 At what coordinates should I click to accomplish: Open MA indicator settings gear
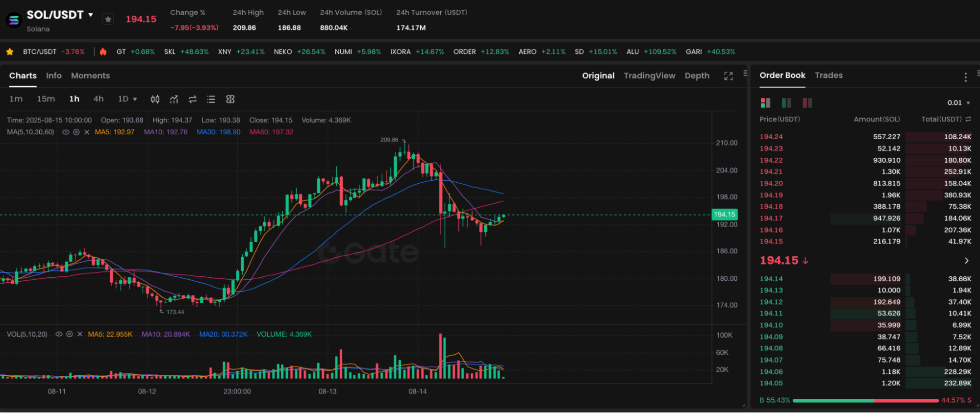click(76, 132)
